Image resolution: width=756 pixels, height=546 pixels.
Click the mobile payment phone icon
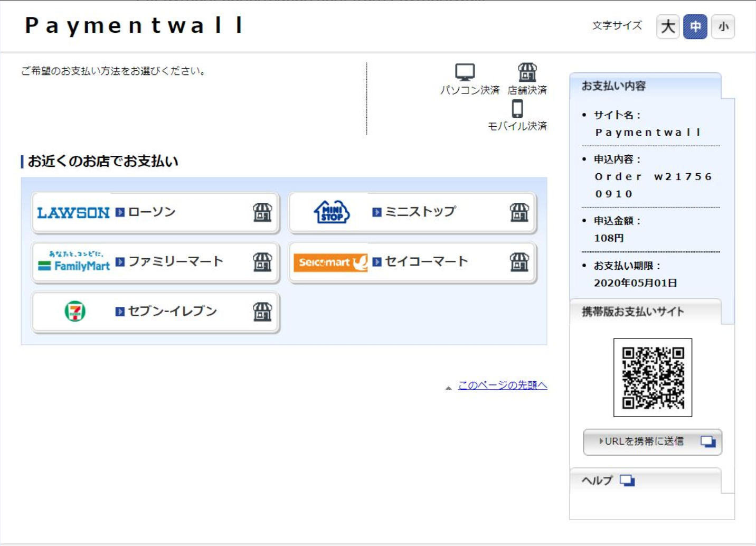pos(517,109)
